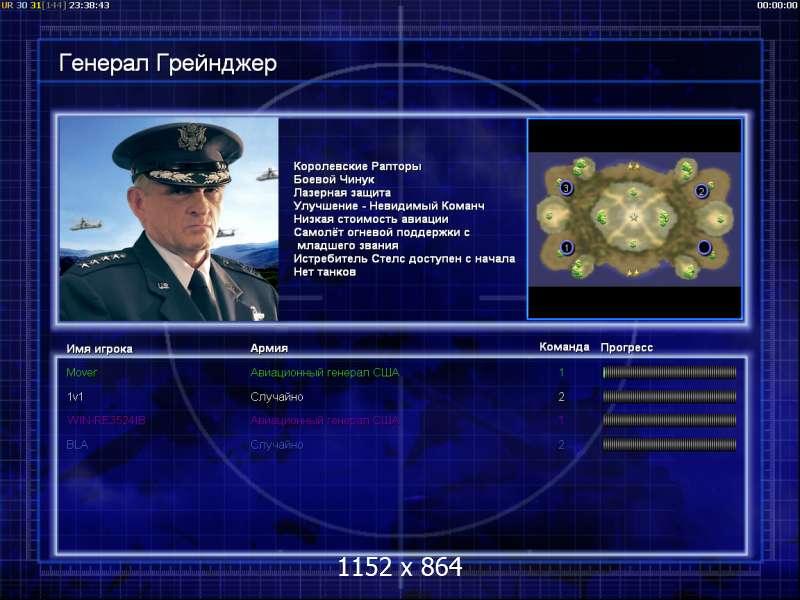The image size is (800, 600).
Task: Click the 00:00:00 timer at top right
Action: pos(777,5)
